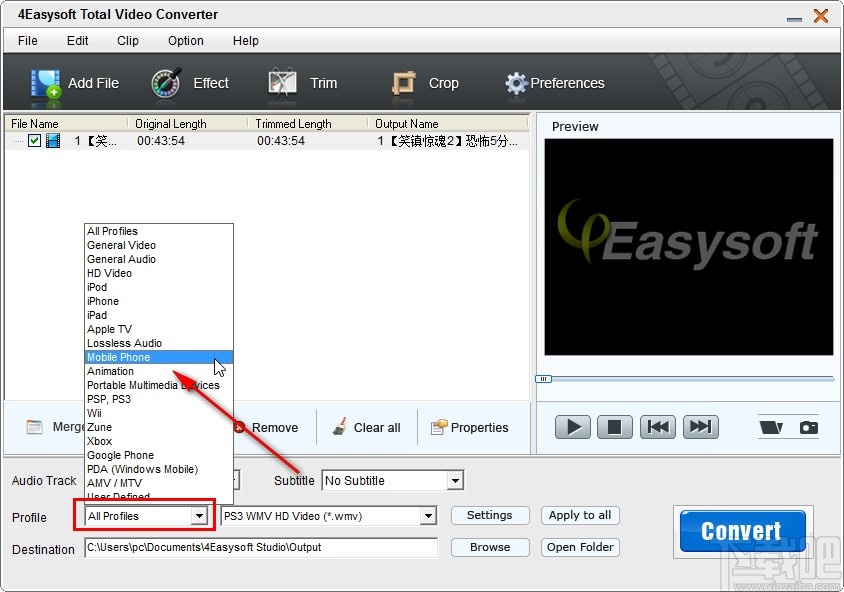The image size is (844, 592).
Task: Open the Help menu
Action: point(245,41)
